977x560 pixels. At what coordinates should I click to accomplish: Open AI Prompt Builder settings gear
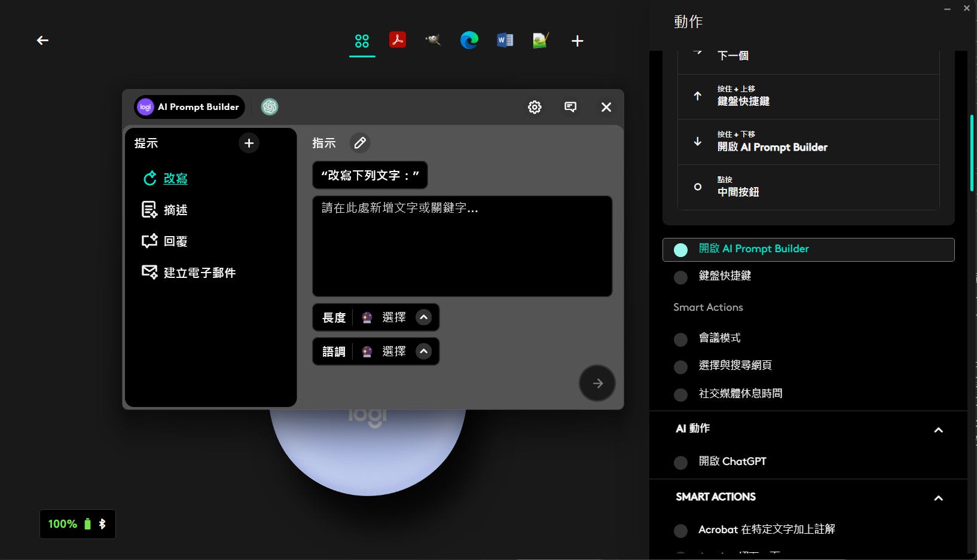pyautogui.click(x=535, y=107)
